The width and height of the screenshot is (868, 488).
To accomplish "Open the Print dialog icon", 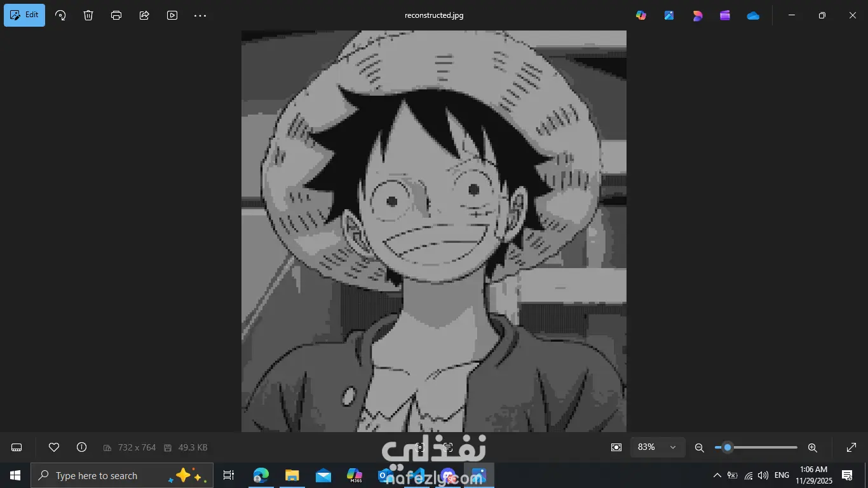I will [116, 15].
